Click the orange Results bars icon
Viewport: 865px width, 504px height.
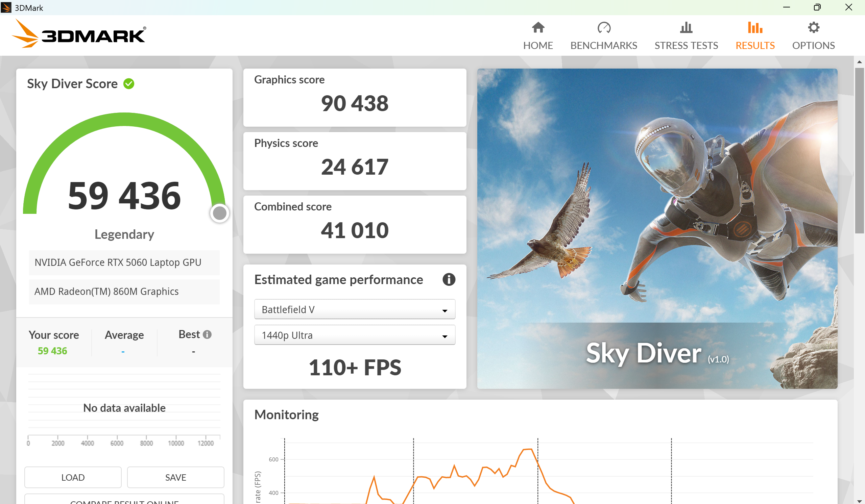pos(755,27)
